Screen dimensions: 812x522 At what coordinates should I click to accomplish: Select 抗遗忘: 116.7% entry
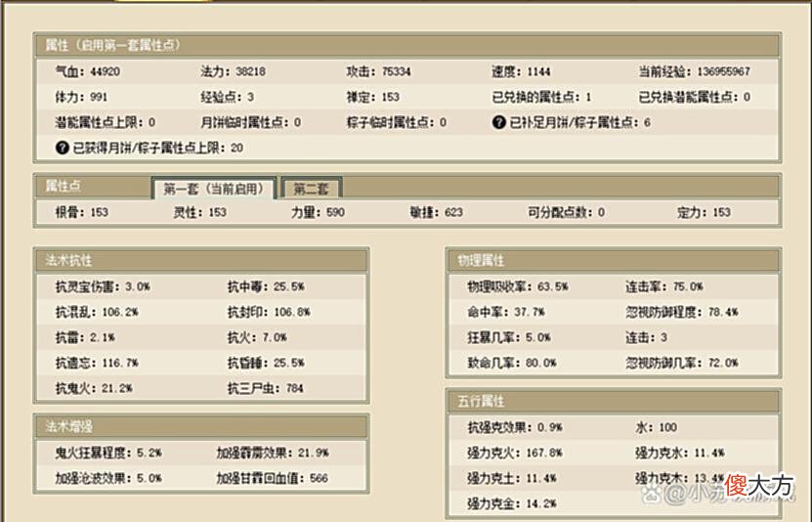point(97,363)
